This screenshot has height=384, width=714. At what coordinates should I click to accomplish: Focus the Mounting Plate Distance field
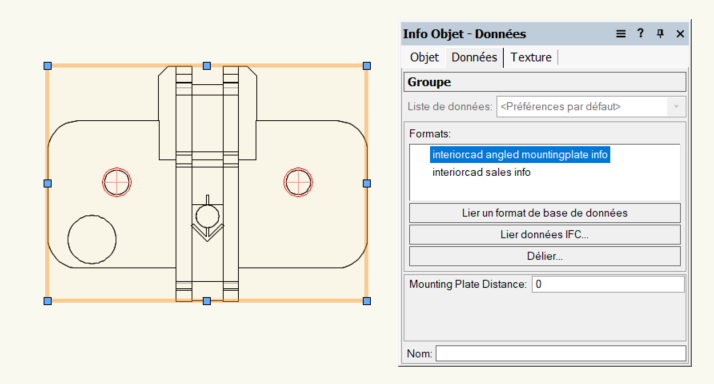tap(608, 284)
